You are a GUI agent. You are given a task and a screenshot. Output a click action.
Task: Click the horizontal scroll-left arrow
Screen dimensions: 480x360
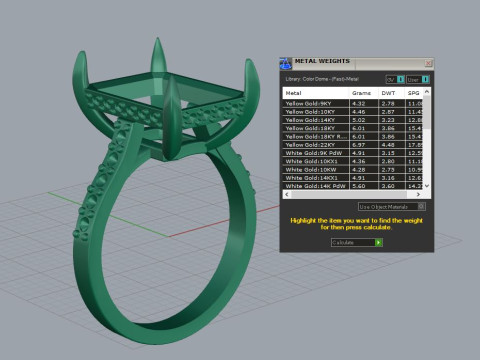(287, 194)
